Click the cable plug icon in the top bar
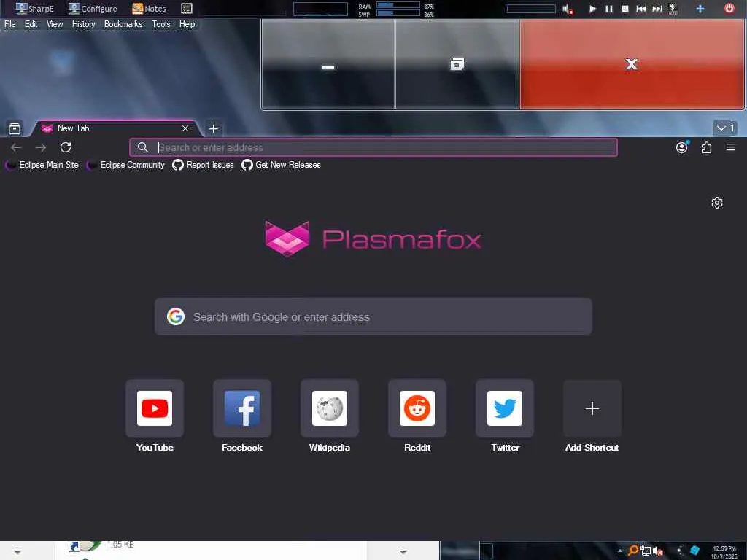 pyautogui.click(x=673, y=9)
